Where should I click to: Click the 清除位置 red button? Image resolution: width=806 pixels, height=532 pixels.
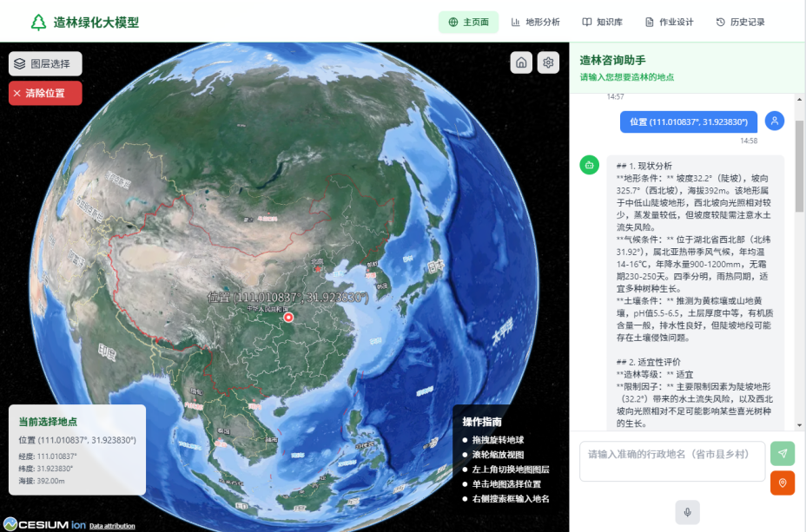[45, 93]
